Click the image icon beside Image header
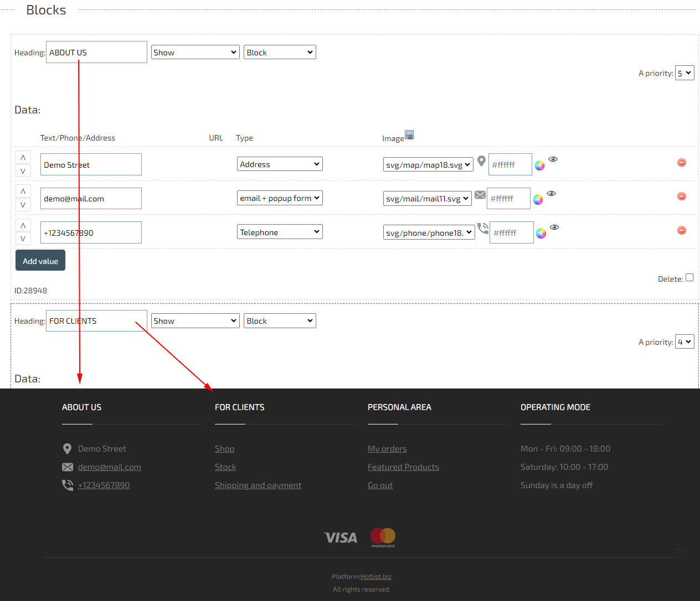 coord(409,134)
